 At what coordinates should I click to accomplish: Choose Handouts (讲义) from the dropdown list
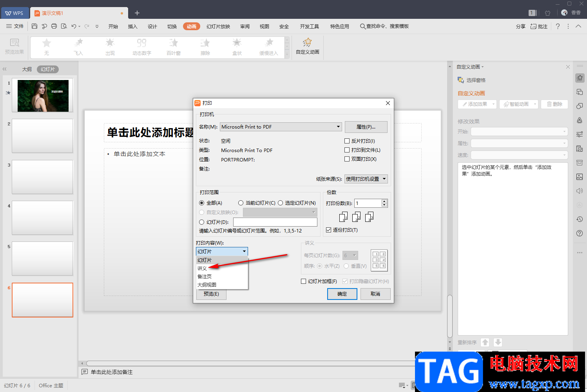[222, 268]
